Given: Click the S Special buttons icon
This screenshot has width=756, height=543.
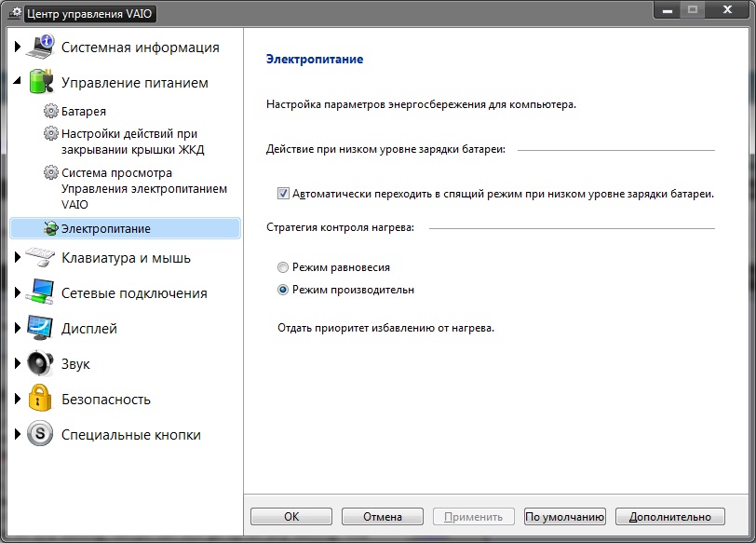Looking at the screenshot, I should [40, 433].
